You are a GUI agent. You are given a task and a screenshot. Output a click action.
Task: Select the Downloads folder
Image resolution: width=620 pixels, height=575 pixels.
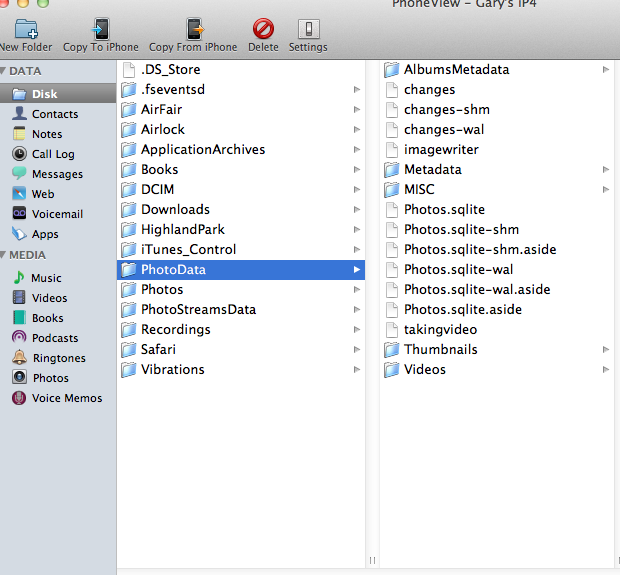point(241,210)
